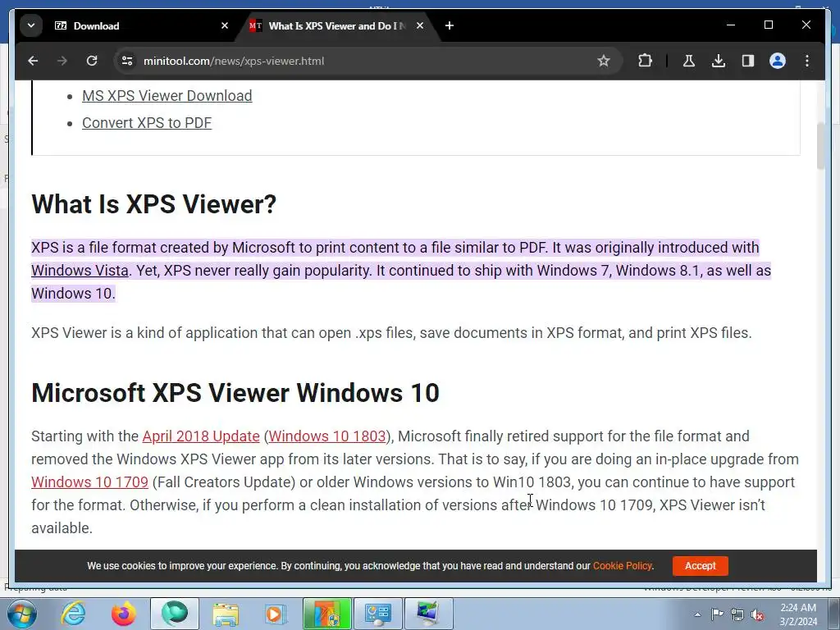Image resolution: width=840 pixels, height=630 pixels.
Task: Close the What Is XPS Viewer tab
Action: point(420,25)
